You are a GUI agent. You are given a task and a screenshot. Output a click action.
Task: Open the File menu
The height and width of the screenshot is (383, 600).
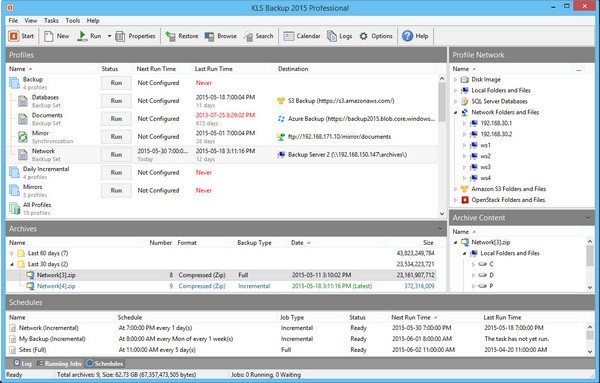(13, 20)
